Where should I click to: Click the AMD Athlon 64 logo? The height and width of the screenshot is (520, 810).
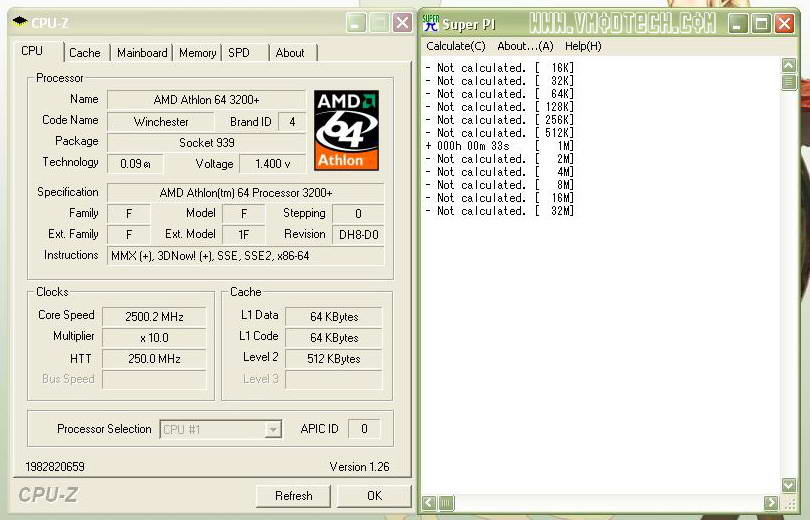coord(346,130)
